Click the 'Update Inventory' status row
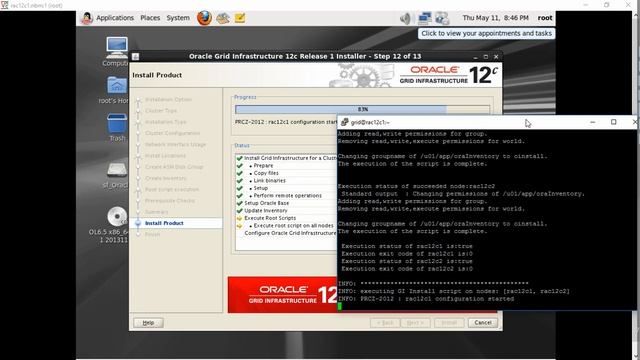Image resolution: width=640 pixels, height=360 pixels. pyautogui.click(x=266, y=211)
